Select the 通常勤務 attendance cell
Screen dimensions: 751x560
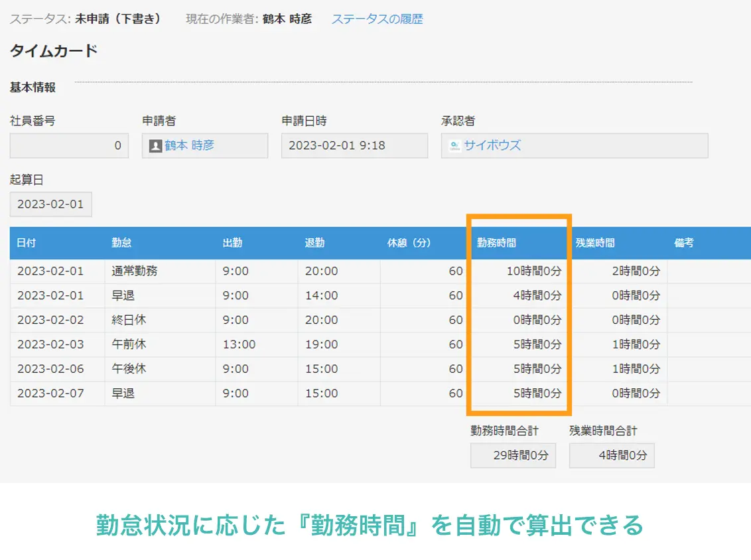click(135, 271)
